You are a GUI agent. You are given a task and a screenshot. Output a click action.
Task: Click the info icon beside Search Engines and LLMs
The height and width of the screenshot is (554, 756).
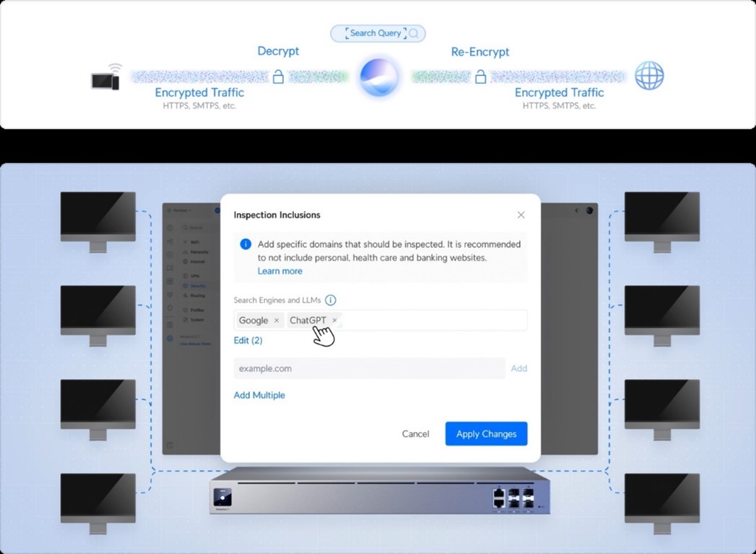click(330, 300)
